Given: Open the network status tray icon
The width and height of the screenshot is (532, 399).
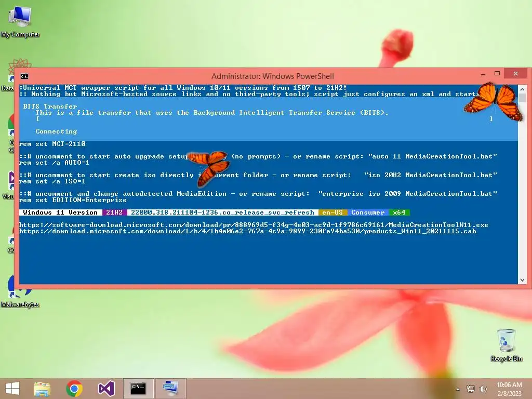Looking at the screenshot, I should (471, 389).
